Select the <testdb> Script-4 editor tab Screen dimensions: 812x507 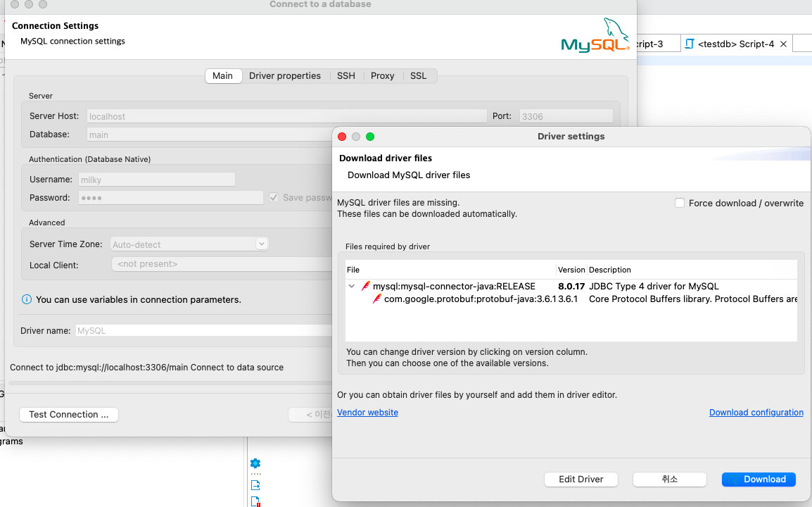pos(735,44)
